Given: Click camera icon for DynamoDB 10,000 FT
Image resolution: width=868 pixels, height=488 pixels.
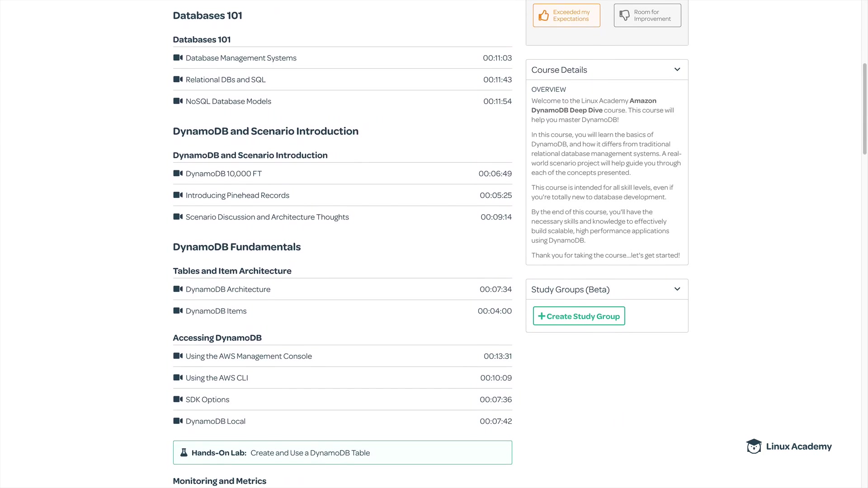Looking at the screenshot, I should (x=178, y=174).
